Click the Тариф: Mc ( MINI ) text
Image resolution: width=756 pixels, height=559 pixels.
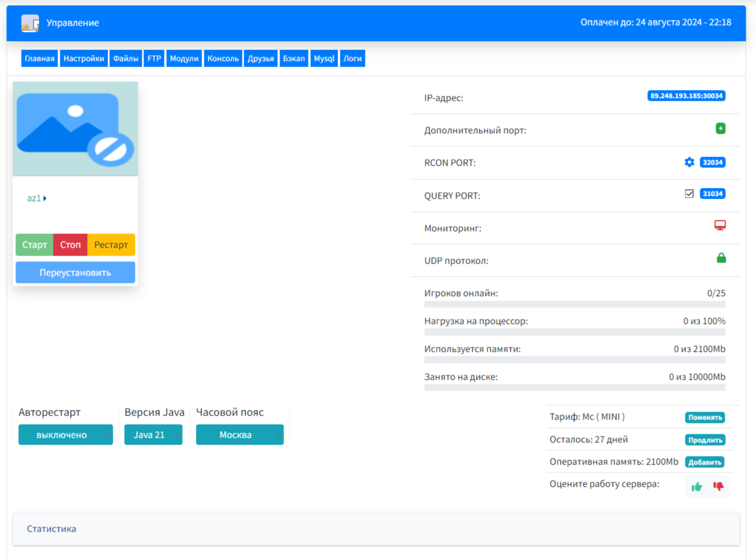(x=587, y=417)
